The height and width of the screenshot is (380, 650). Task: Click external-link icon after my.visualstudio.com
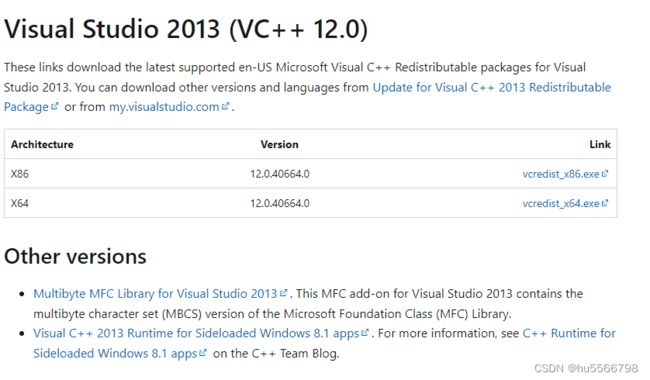(225, 106)
